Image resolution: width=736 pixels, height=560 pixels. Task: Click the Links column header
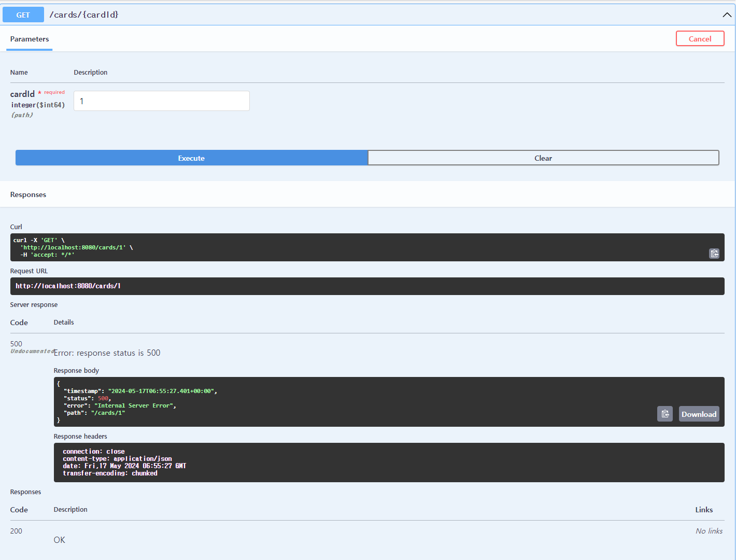click(704, 510)
